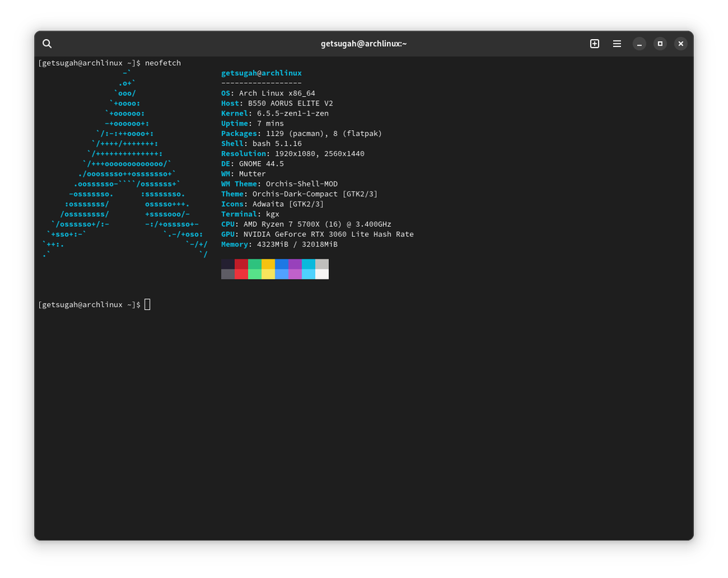Click the dark green color block, top row
Viewport: 728px width, 578px height.
255,264
